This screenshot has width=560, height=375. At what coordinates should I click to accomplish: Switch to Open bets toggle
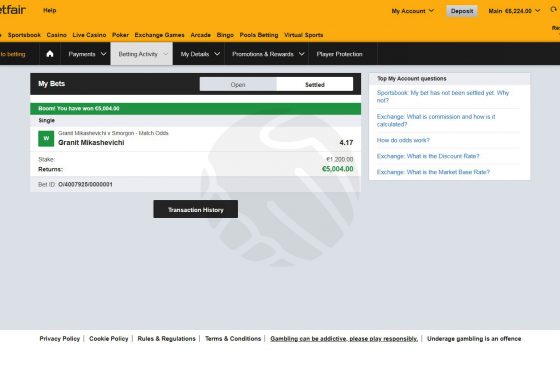pyautogui.click(x=238, y=84)
